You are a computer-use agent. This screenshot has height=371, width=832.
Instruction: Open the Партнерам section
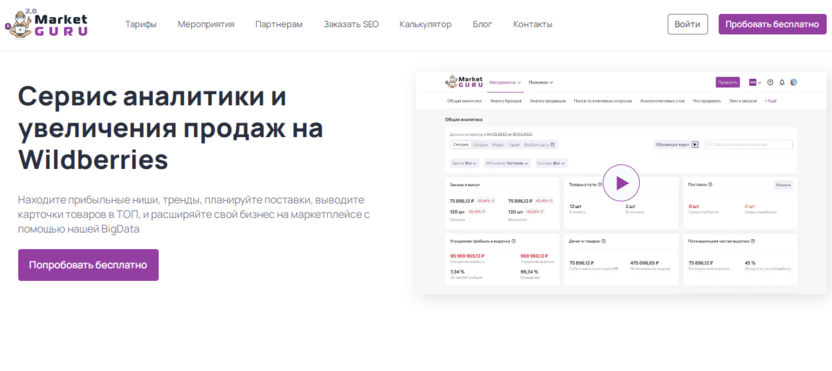point(279,24)
